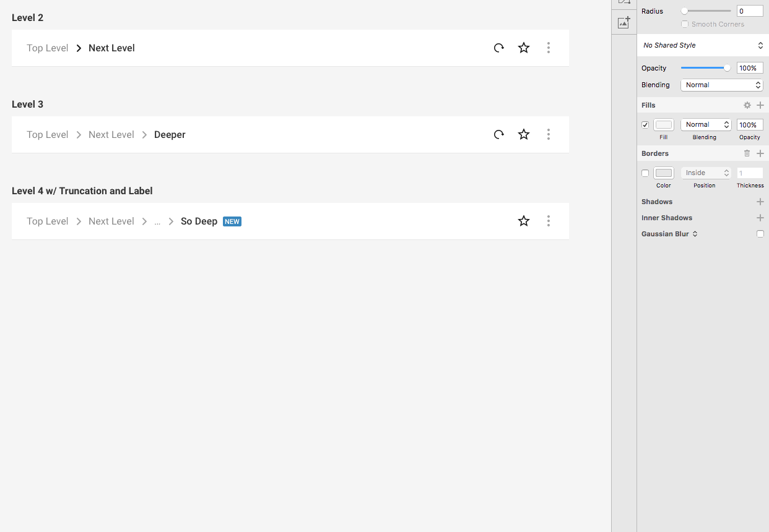Screen dimensions: 769x532
Task: Open the Blending dropdown set to Normal
Action: coord(722,85)
